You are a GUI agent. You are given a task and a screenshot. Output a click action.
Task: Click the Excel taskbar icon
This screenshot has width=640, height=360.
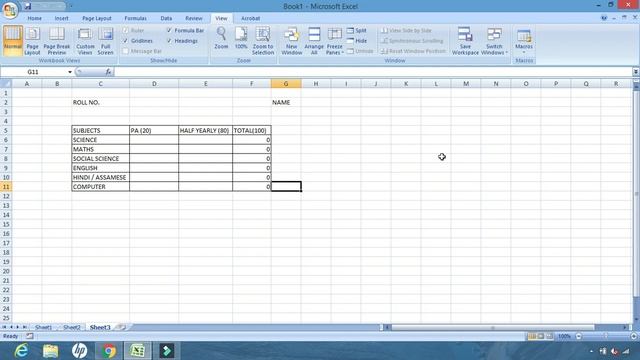click(x=138, y=351)
